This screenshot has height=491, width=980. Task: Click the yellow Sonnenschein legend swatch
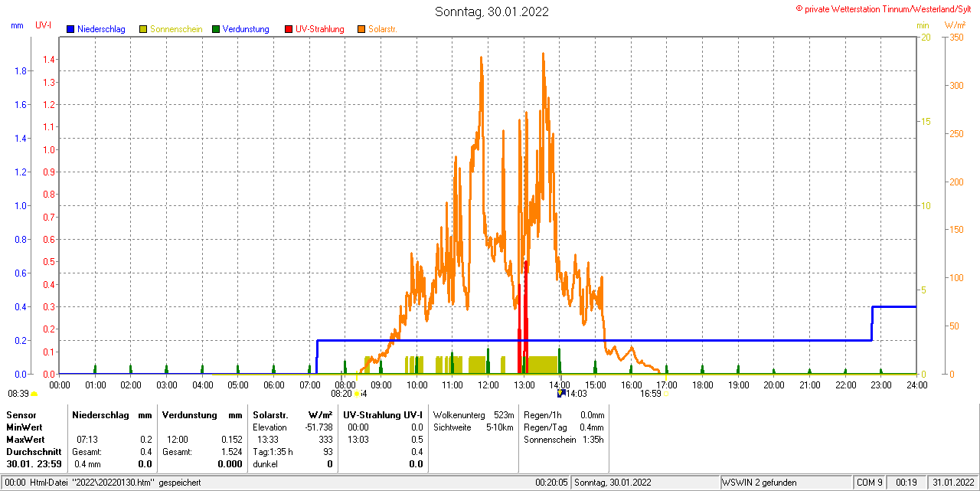click(143, 29)
